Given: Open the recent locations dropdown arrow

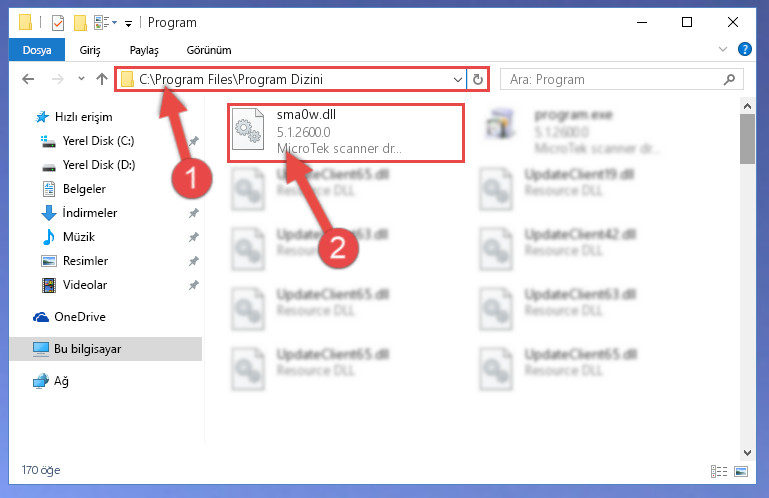Looking at the screenshot, I should [x=81, y=79].
